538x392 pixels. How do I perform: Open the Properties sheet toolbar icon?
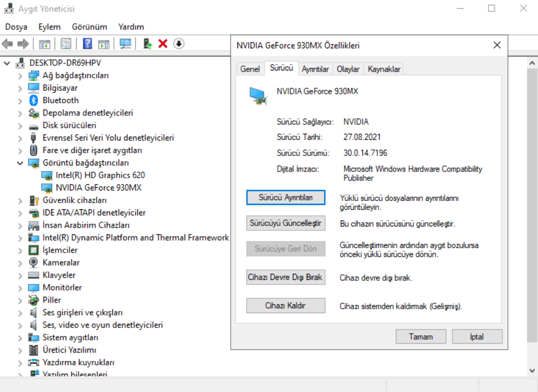coord(66,44)
